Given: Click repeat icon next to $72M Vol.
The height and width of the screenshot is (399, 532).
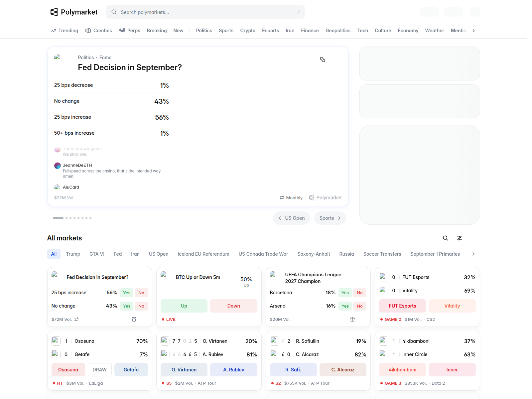Looking at the screenshot, I should 76,319.
